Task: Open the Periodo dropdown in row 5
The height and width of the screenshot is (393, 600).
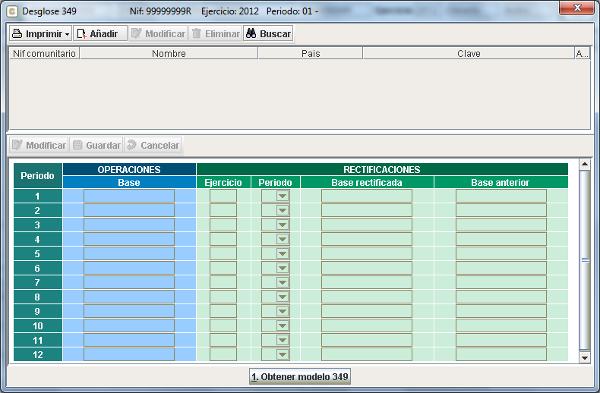Action: (282, 253)
